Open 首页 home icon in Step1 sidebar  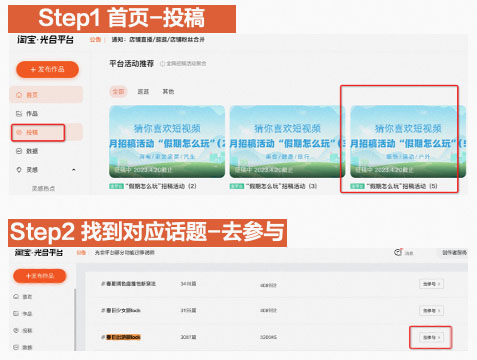[x=19, y=95]
